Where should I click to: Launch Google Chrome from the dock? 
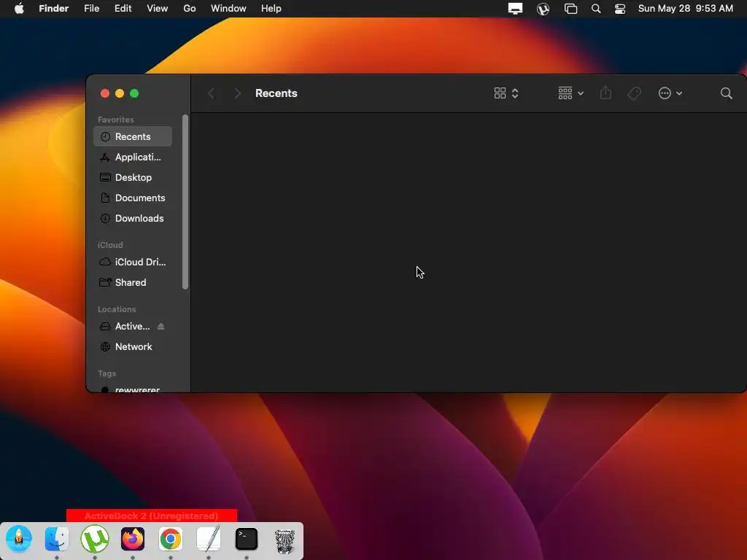coord(171,539)
